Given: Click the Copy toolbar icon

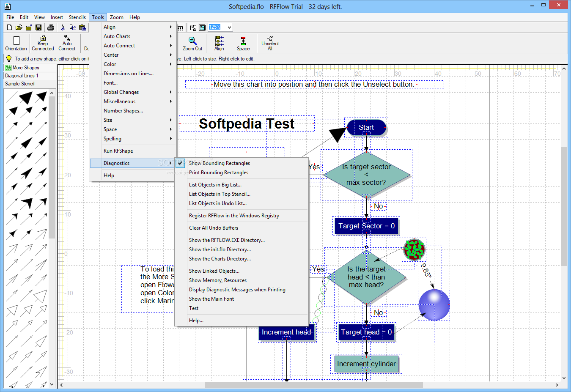Looking at the screenshot, I should click(73, 27).
